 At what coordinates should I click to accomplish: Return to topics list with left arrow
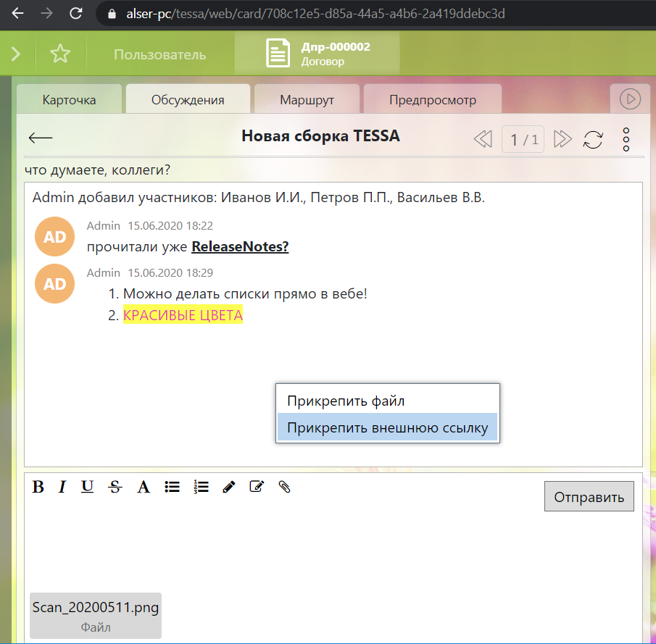pos(40,138)
